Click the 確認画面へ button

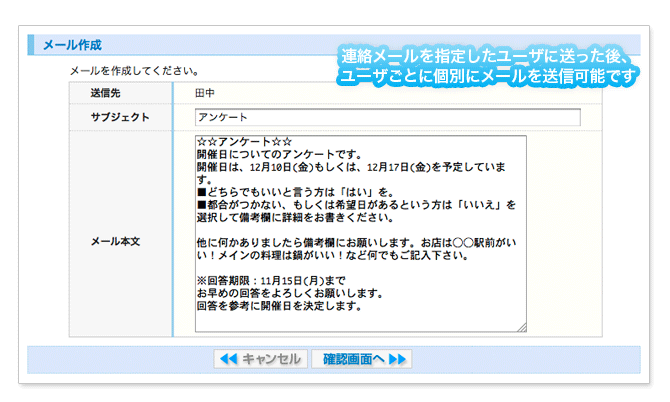(361, 359)
